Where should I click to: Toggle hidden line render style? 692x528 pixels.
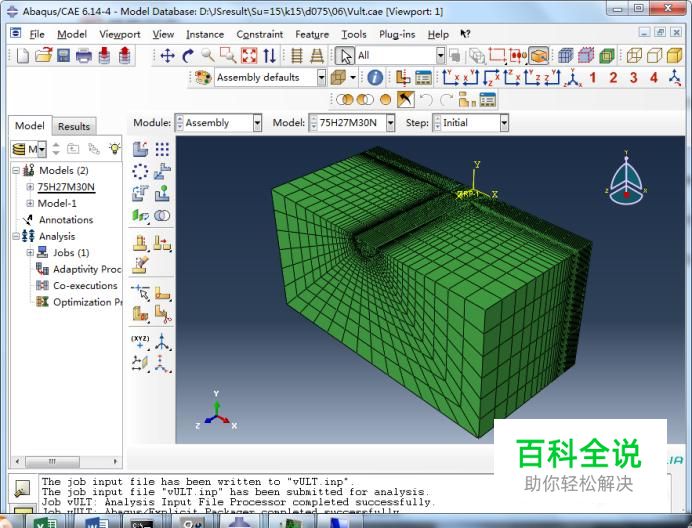pos(654,56)
